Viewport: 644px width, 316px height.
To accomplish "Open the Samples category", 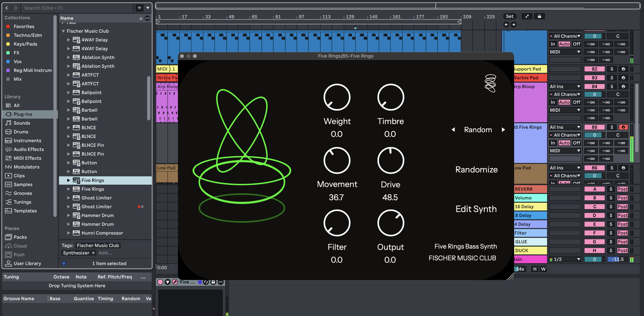I will 23,184.
